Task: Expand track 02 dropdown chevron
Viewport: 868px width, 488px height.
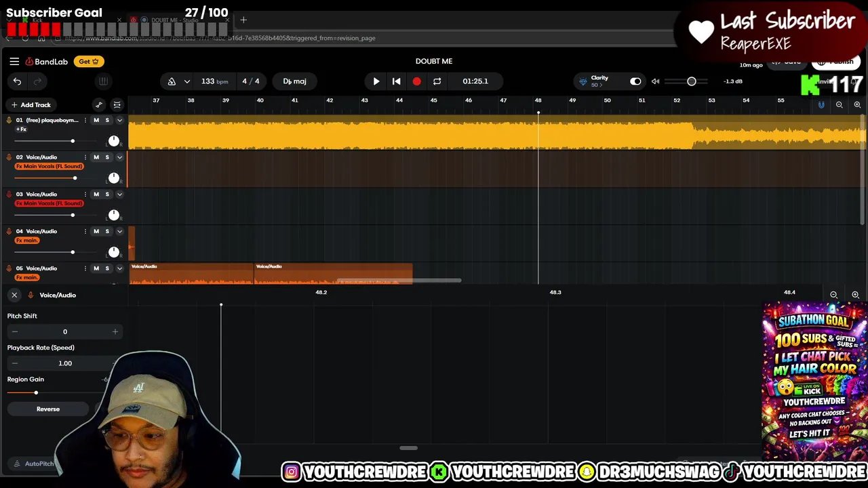Action: pos(119,157)
